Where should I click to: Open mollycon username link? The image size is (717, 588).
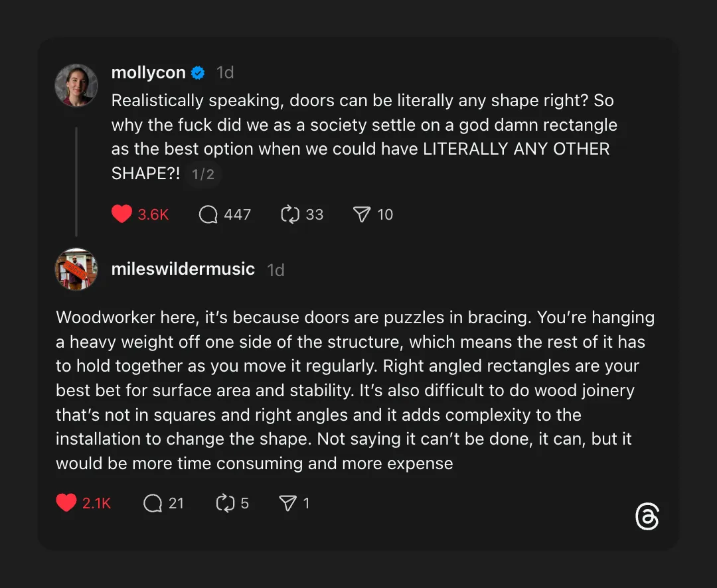pos(148,72)
